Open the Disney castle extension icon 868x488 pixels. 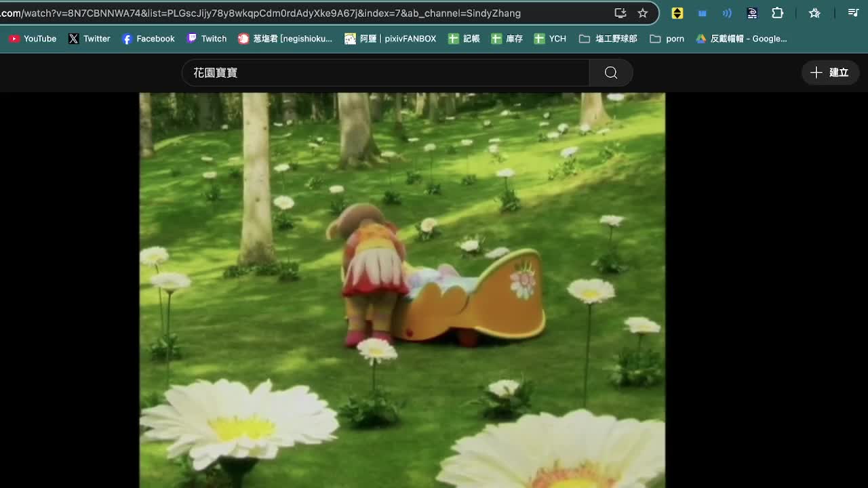[x=752, y=13]
